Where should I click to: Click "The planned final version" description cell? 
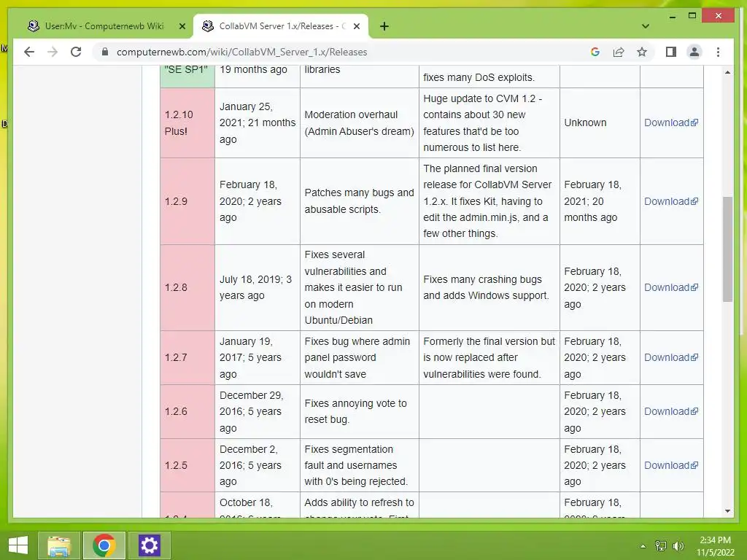[x=489, y=201]
